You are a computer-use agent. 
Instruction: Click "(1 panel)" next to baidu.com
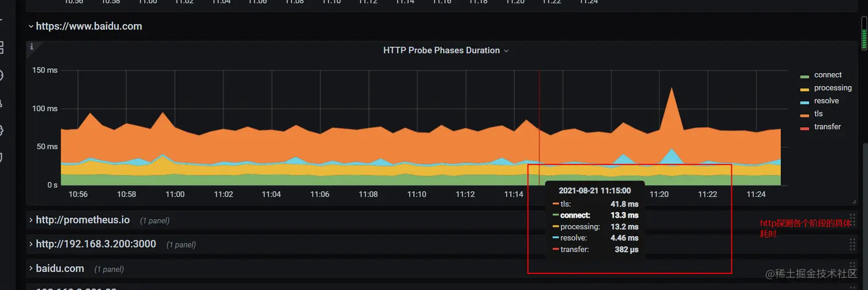[109, 269]
